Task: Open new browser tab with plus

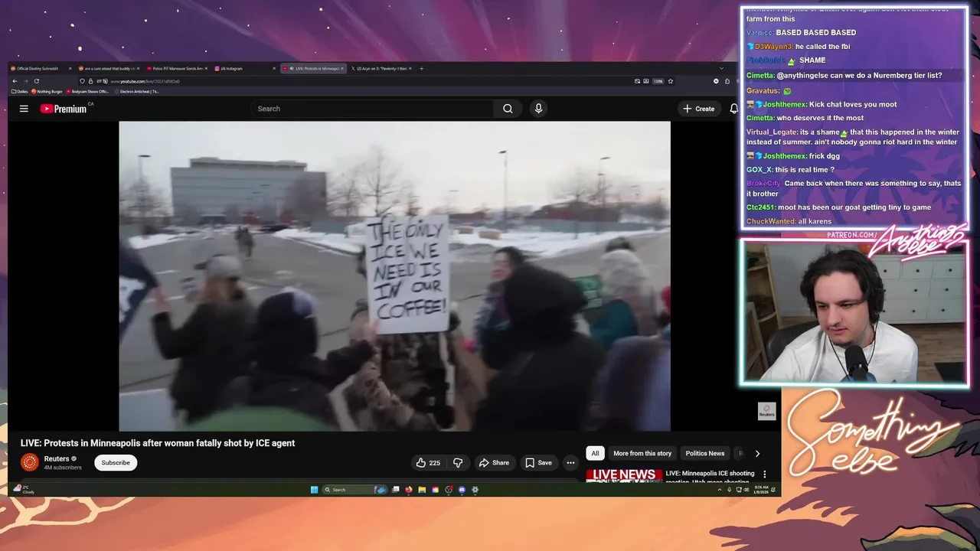Action: tap(421, 68)
